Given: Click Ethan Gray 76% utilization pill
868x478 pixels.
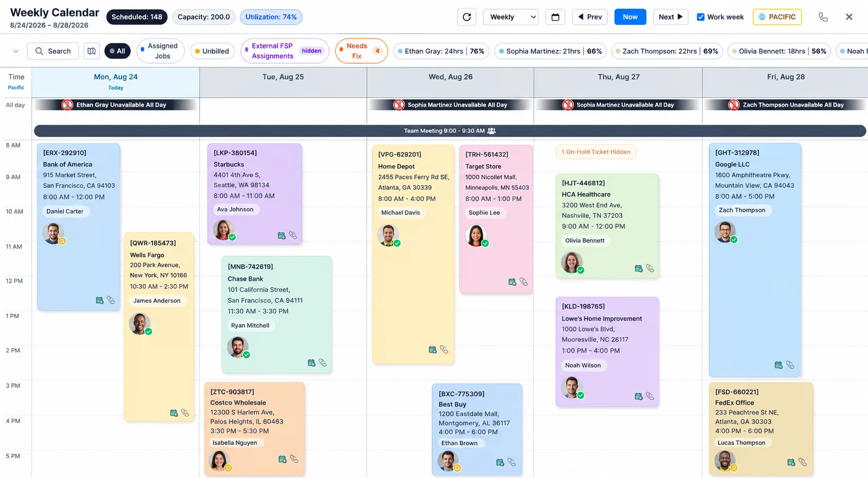Looking at the screenshot, I should 441,51.
